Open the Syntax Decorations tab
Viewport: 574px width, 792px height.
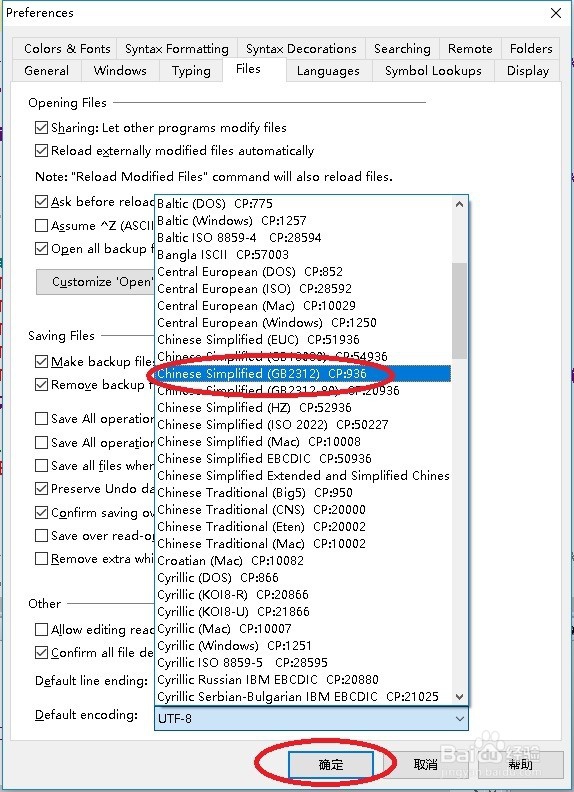click(x=301, y=48)
